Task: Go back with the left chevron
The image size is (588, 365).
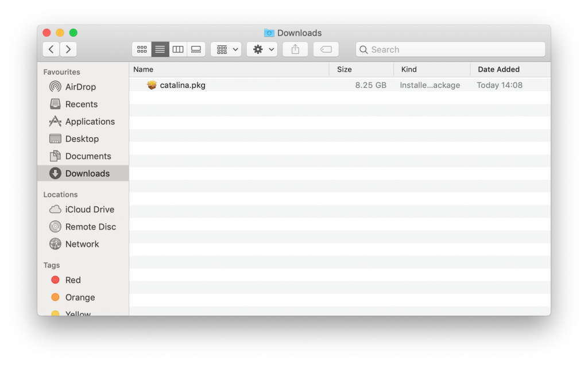Action: pyautogui.click(x=51, y=49)
